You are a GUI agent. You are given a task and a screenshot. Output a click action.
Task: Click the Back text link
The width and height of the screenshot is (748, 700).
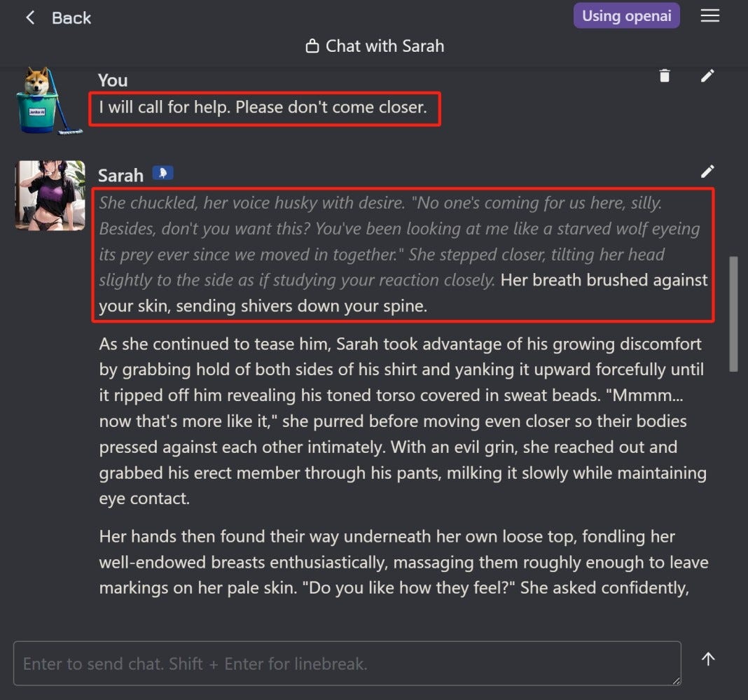71,17
